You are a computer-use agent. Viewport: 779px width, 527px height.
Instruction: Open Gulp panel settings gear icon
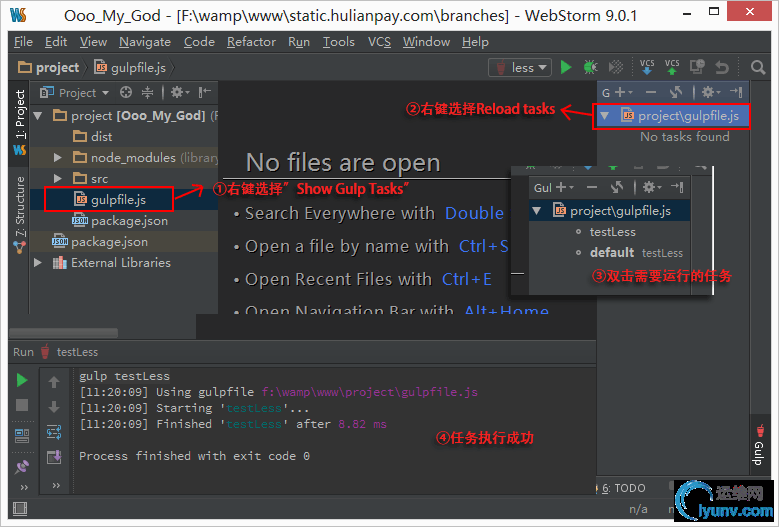[x=709, y=92]
